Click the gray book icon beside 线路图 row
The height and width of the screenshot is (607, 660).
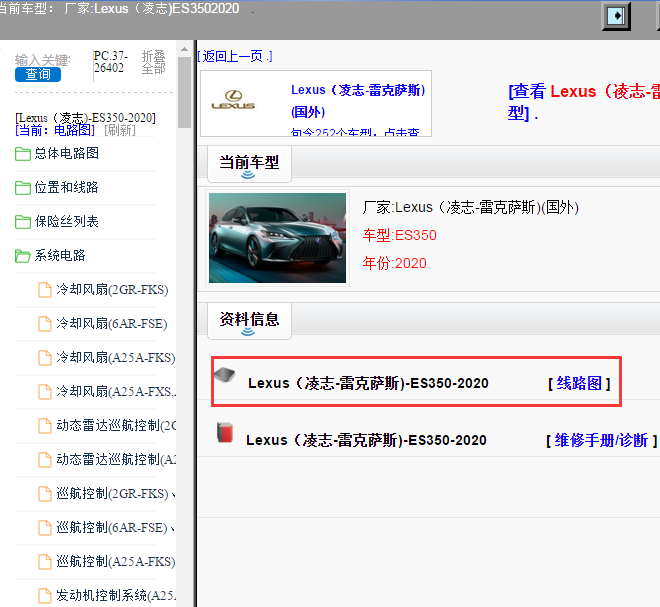coord(225,375)
